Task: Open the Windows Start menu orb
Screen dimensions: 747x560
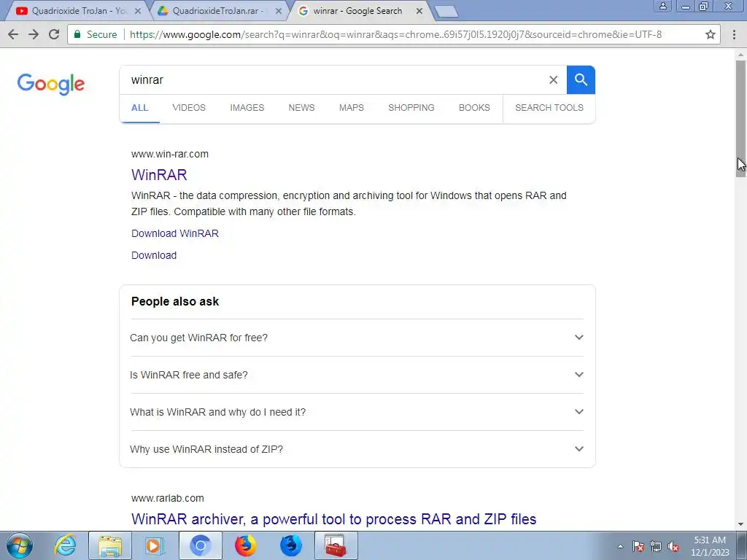Action: 20,545
